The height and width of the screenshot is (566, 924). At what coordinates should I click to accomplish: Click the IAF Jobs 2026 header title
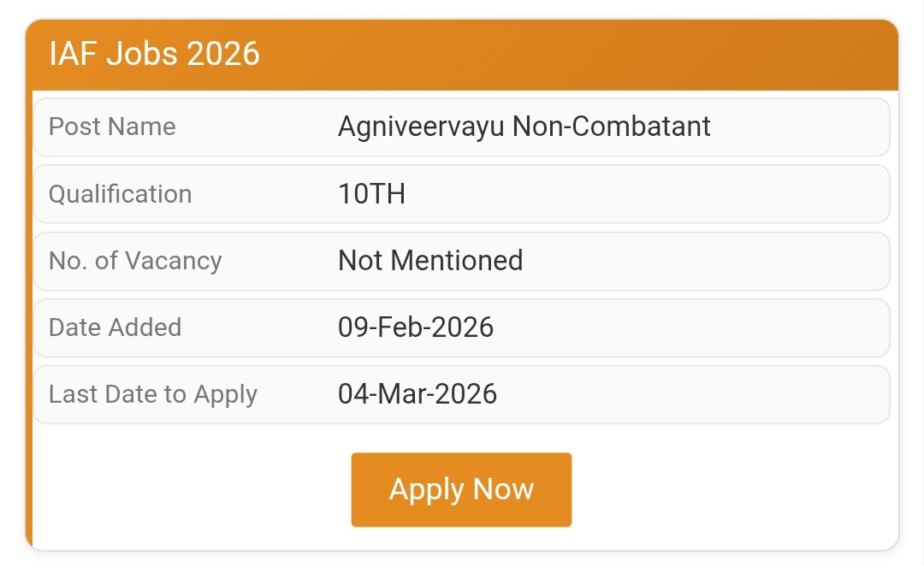tap(154, 54)
